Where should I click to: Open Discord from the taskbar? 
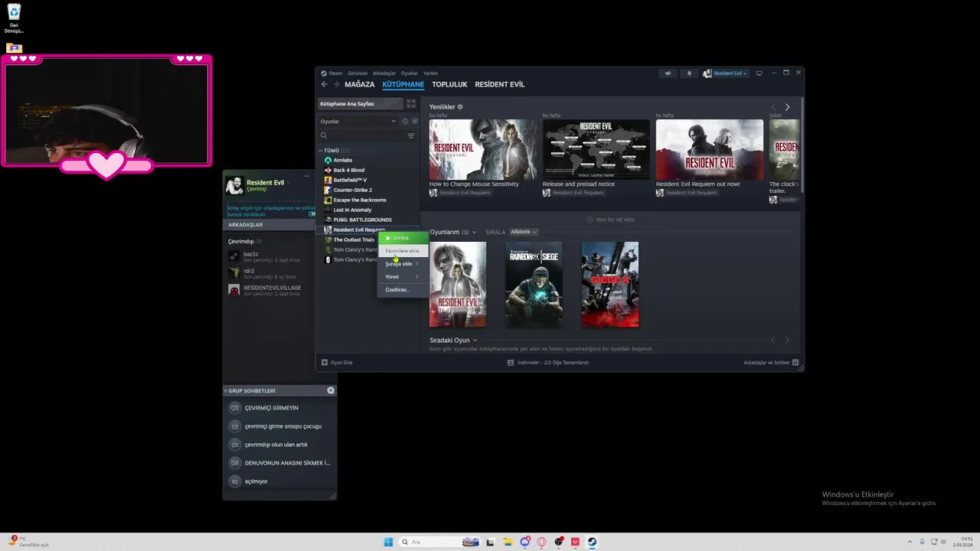pyautogui.click(x=524, y=542)
